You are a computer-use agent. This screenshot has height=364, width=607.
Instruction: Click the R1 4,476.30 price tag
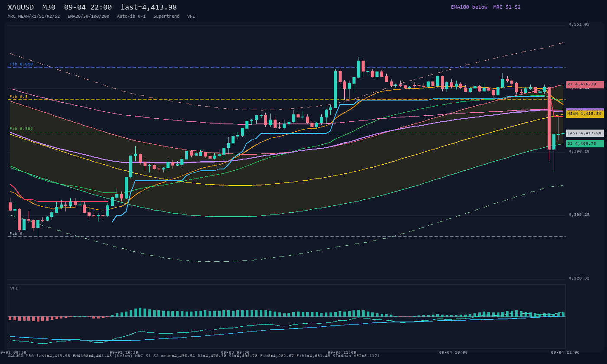pos(585,84)
